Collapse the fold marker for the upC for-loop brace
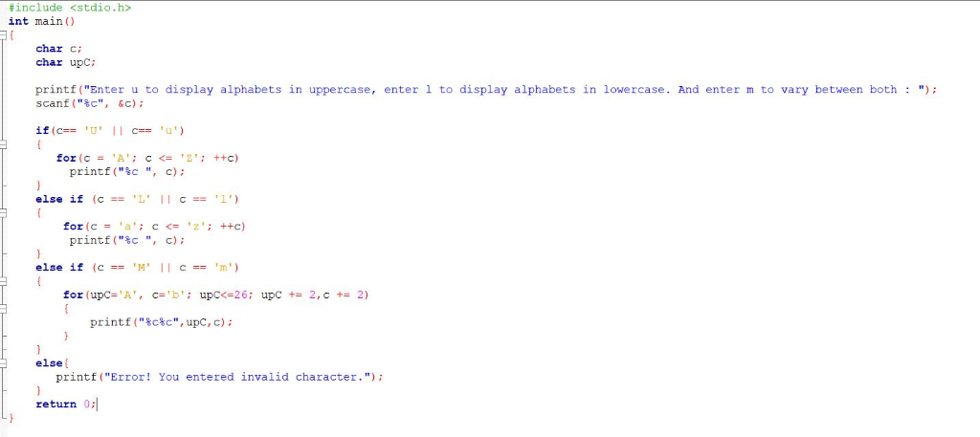The image size is (980, 437). [x=3, y=309]
